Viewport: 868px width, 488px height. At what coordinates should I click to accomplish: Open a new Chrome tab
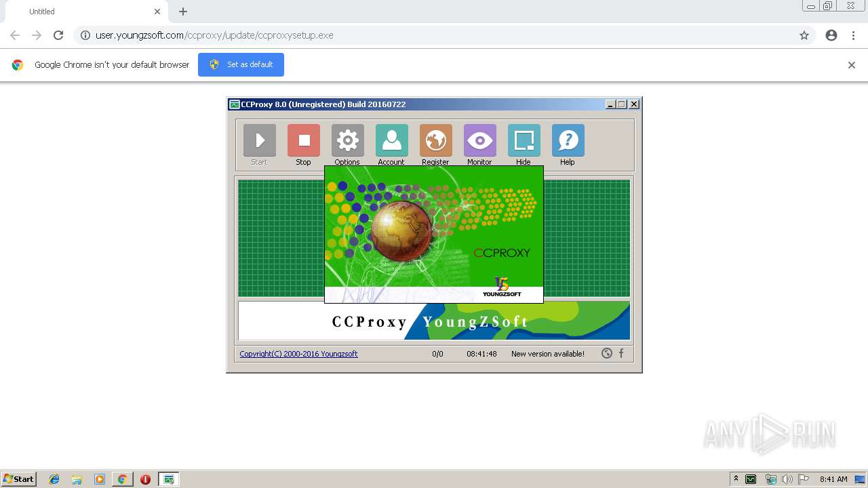183,12
